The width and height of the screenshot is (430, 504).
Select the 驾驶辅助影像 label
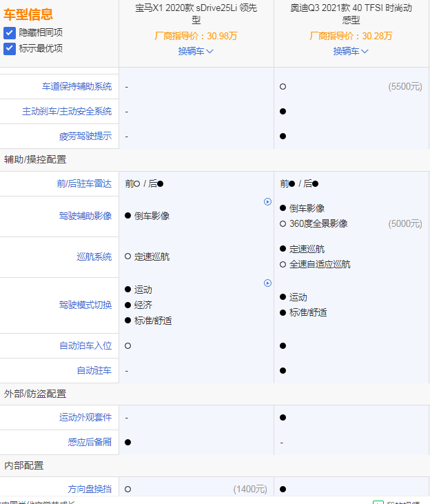coord(85,216)
